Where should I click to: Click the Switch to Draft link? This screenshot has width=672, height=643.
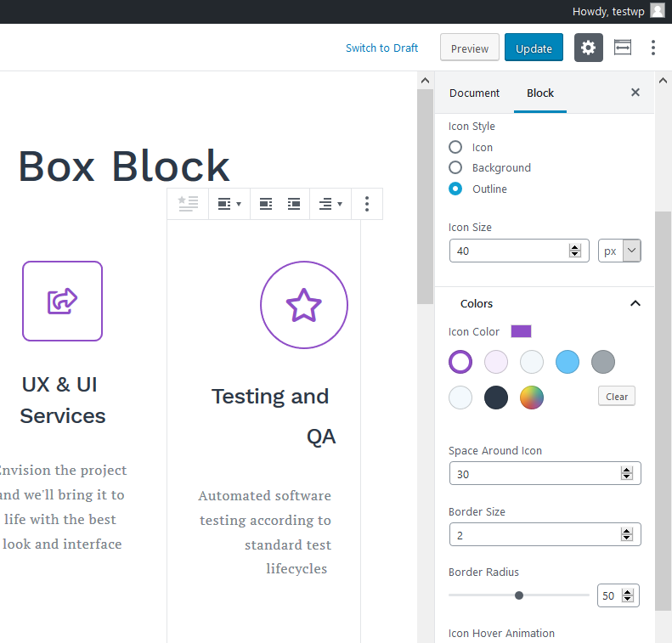[381, 48]
